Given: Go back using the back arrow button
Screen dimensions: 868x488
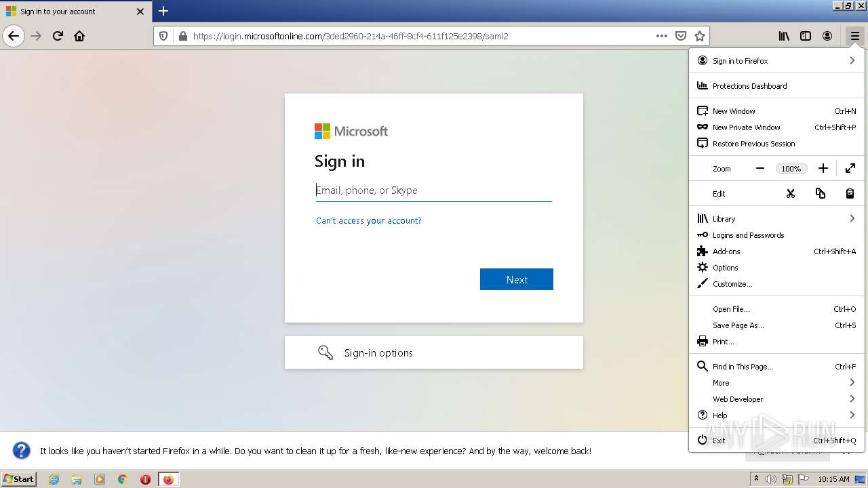Looking at the screenshot, I should tap(14, 36).
